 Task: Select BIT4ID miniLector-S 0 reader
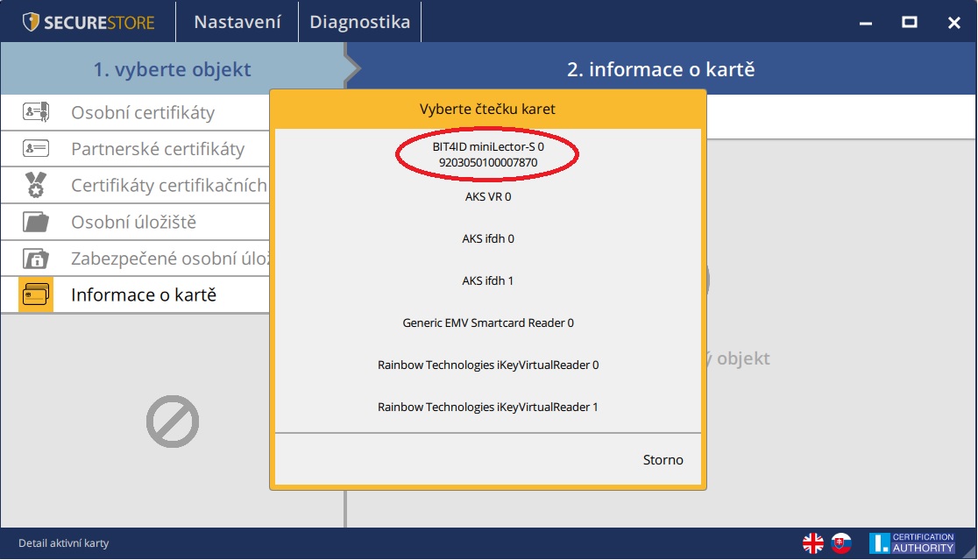pos(488,155)
